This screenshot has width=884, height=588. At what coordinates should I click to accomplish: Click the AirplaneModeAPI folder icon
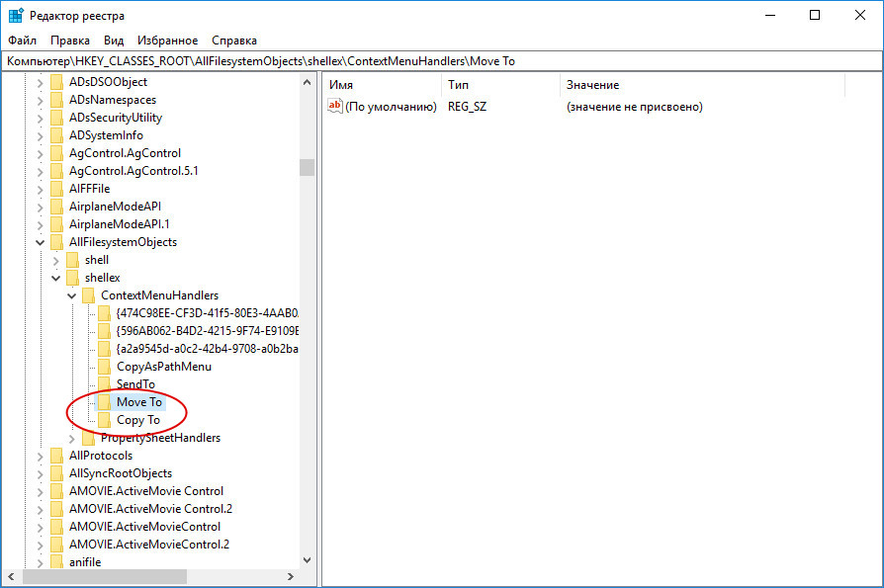pyautogui.click(x=57, y=207)
